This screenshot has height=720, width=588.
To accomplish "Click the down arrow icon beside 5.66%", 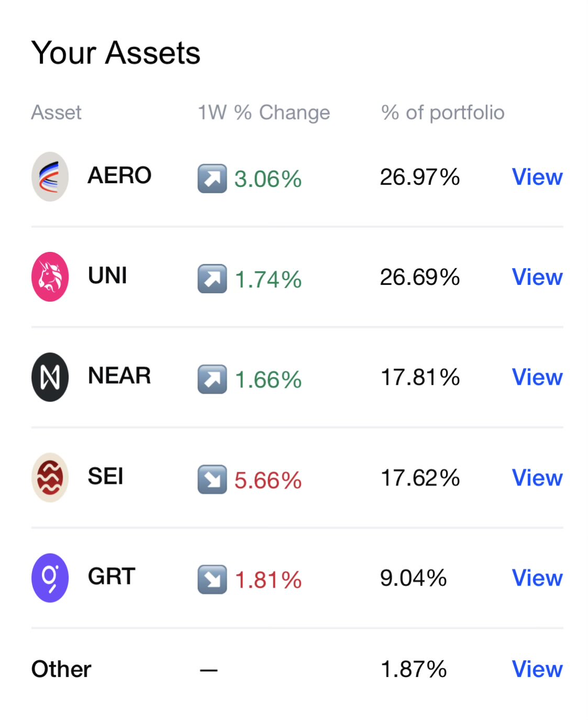I will click(x=212, y=480).
